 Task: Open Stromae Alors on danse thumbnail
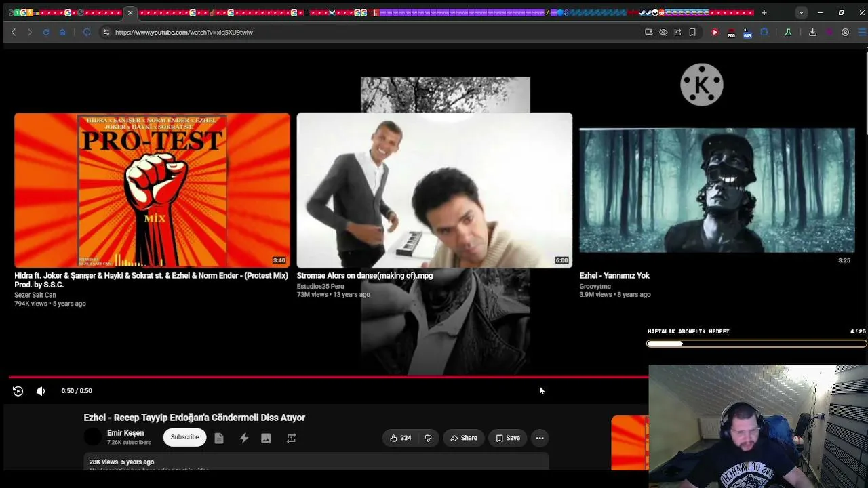pos(435,190)
